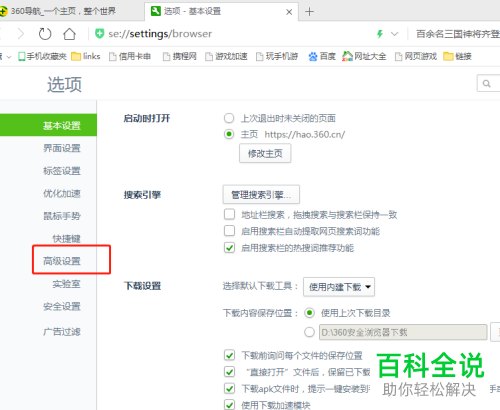Click the green lightning speed mode icon
Image resolution: width=500 pixels, height=410 pixels.
380,34
